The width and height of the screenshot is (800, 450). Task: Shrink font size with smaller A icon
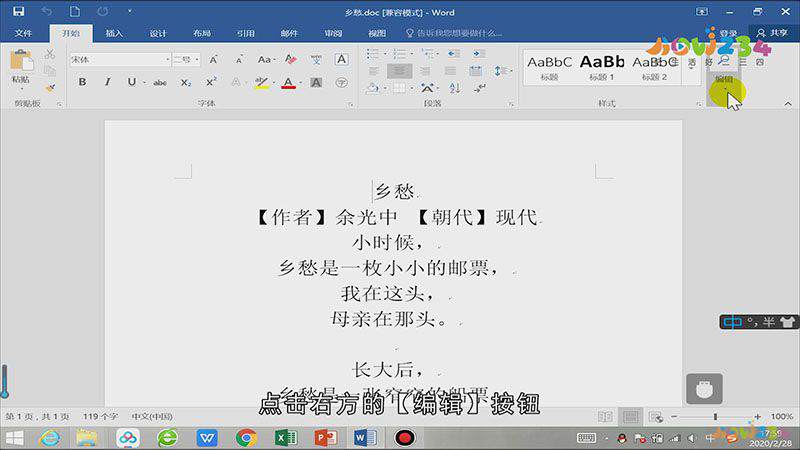click(239, 60)
